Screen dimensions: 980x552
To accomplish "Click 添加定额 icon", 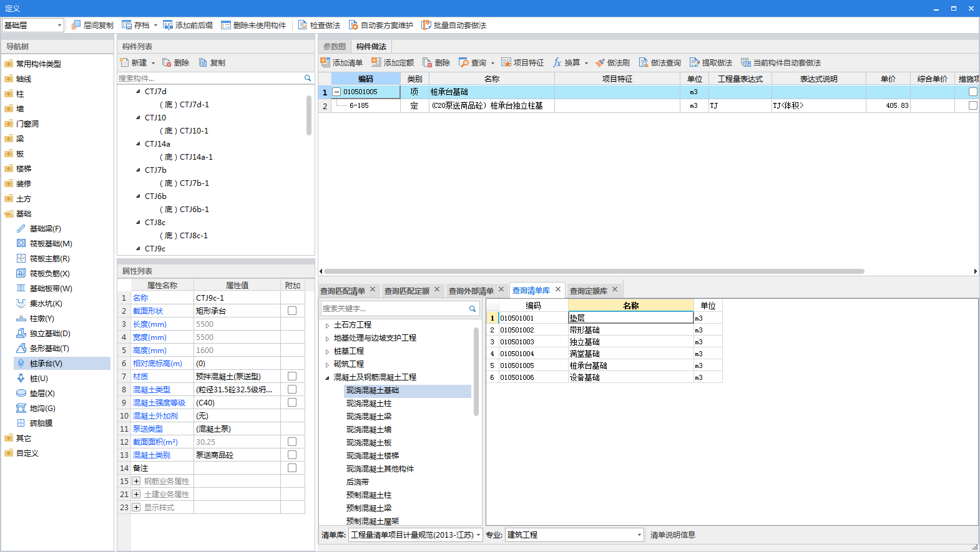I will [376, 62].
